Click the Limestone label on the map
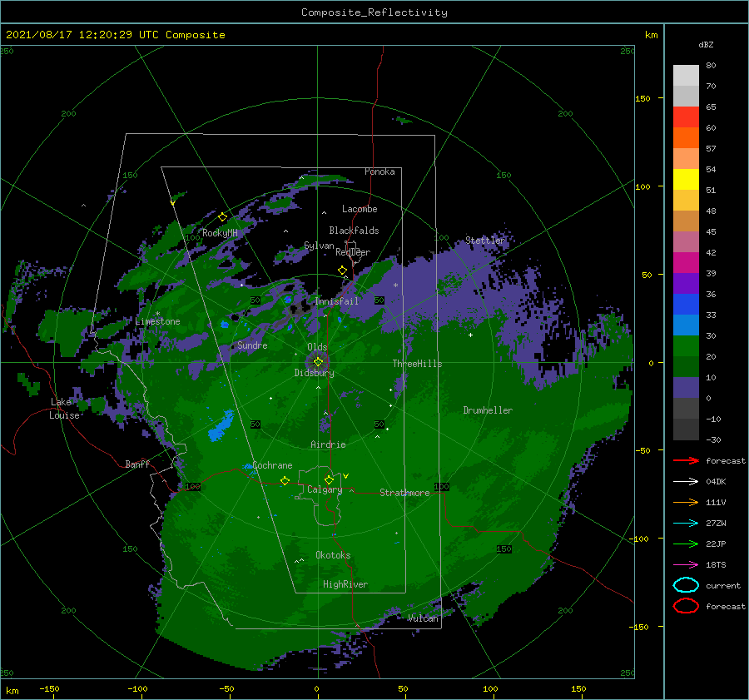The width and height of the screenshot is (749, 700). (157, 321)
